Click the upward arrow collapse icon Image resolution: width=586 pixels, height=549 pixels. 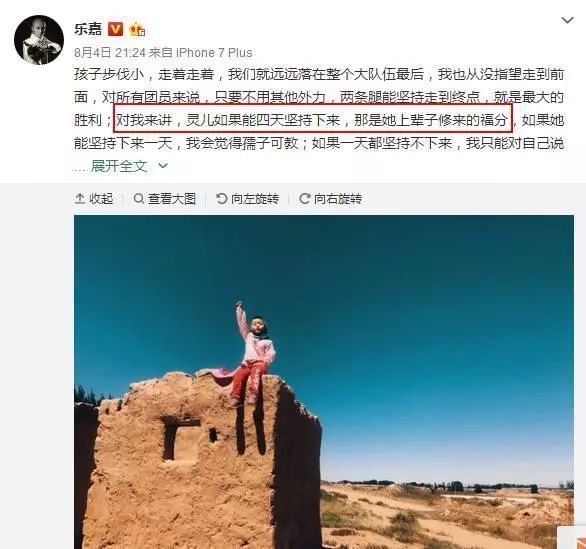pos(80,198)
